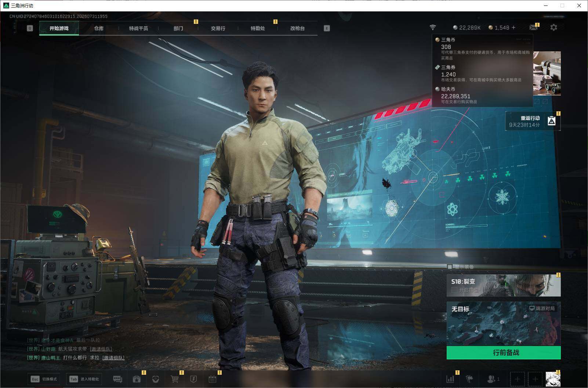Screen dimensions: 588x388
Task: Enable the 开启排位 ranked checkbox
Action: [454, 290]
